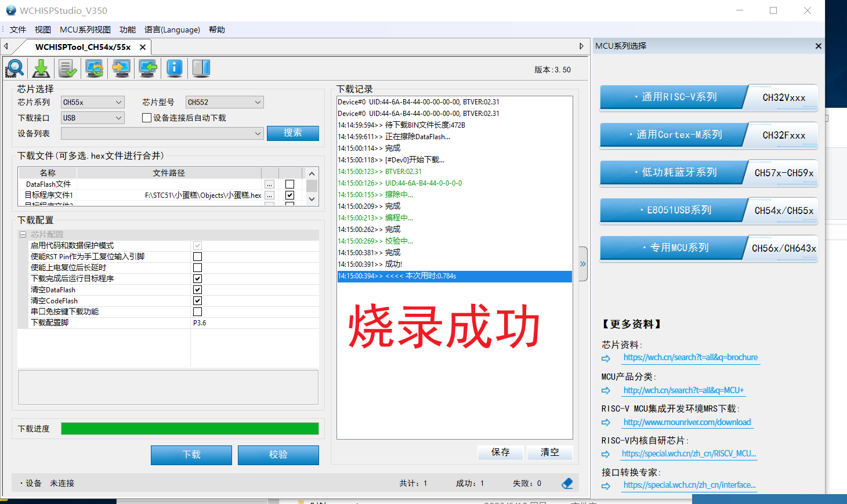Screen dimensions: 847x504
Task: Open the 芯片型号 CH552 dropdown
Action: 225,102
